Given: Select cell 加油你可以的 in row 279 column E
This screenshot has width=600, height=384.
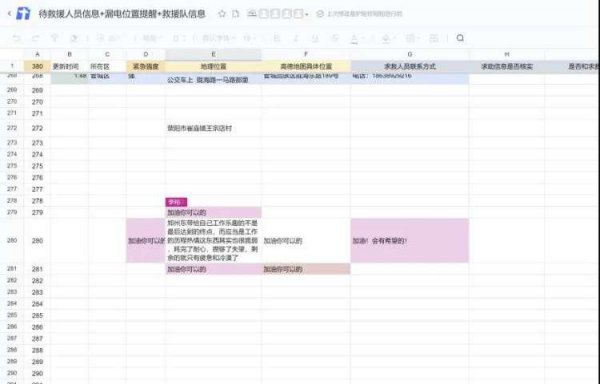Looking at the screenshot, I should [x=214, y=212].
